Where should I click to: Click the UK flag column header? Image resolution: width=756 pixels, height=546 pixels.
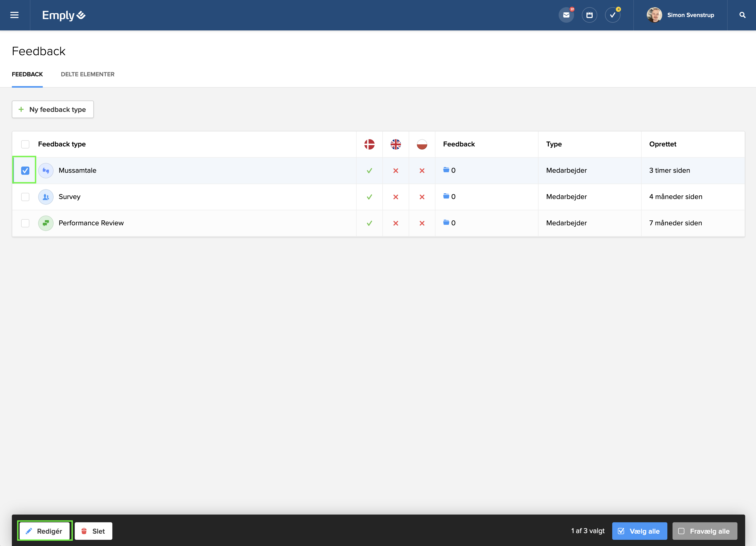click(396, 144)
